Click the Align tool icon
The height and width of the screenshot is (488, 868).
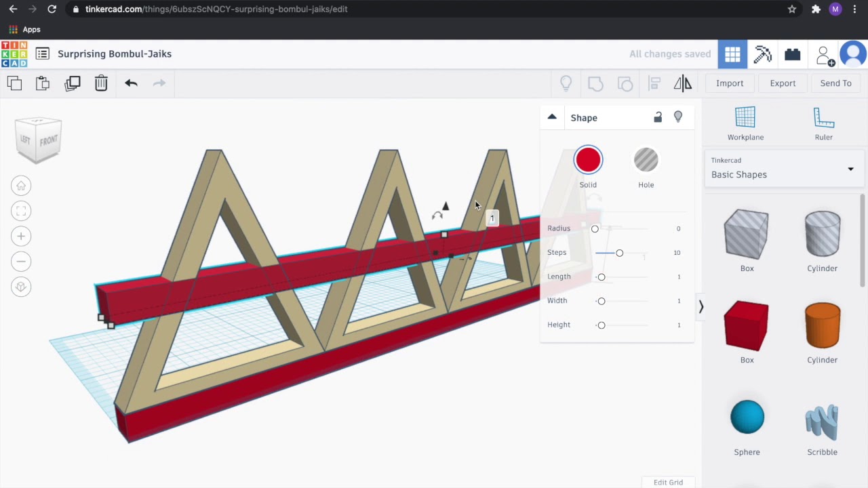(x=654, y=83)
